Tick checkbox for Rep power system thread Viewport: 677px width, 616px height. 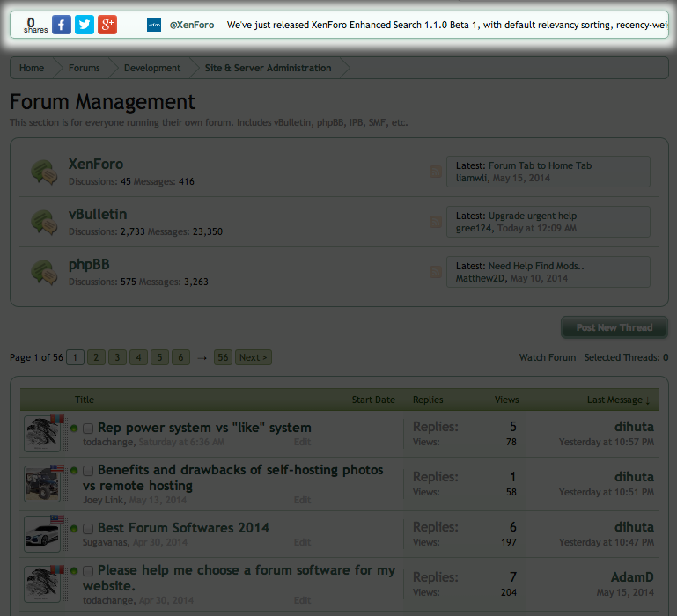point(88,429)
